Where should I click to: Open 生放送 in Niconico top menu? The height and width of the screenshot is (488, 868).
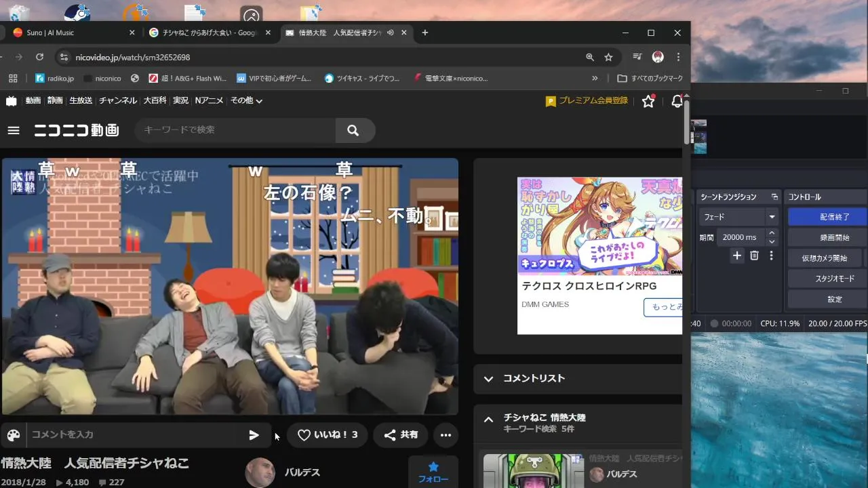(81, 100)
